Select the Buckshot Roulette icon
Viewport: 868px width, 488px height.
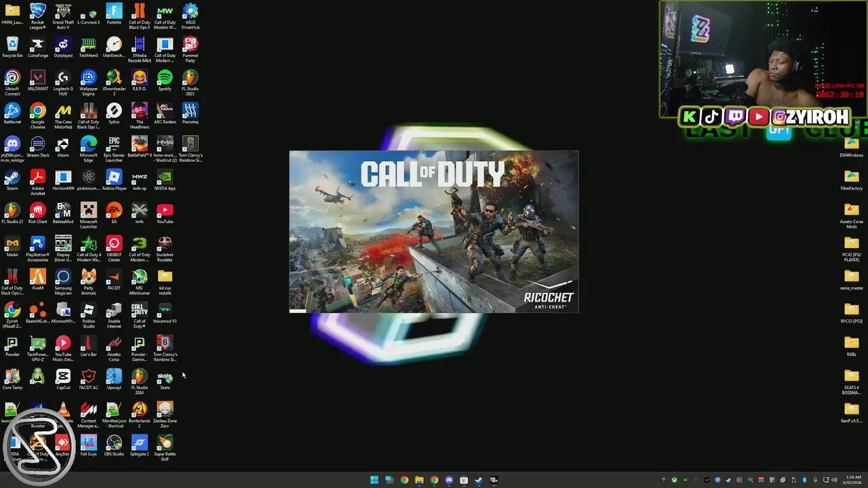[x=165, y=248]
